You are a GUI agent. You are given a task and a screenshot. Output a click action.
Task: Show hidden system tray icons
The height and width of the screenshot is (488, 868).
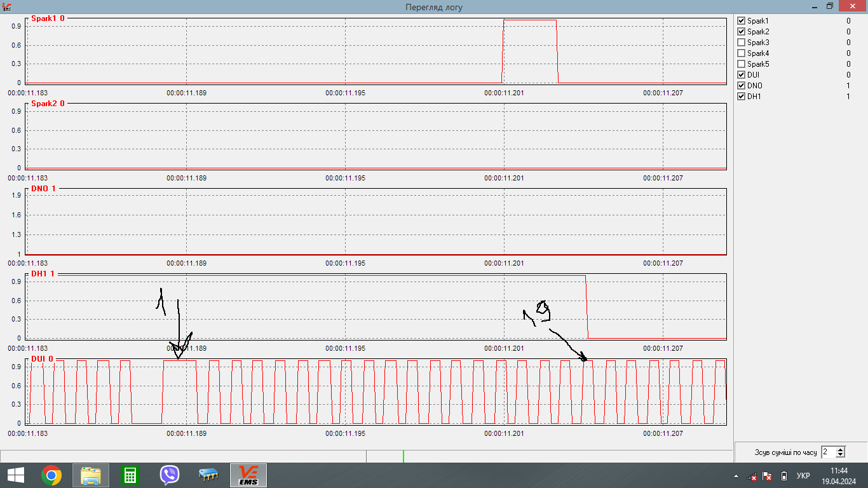click(736, 476)
